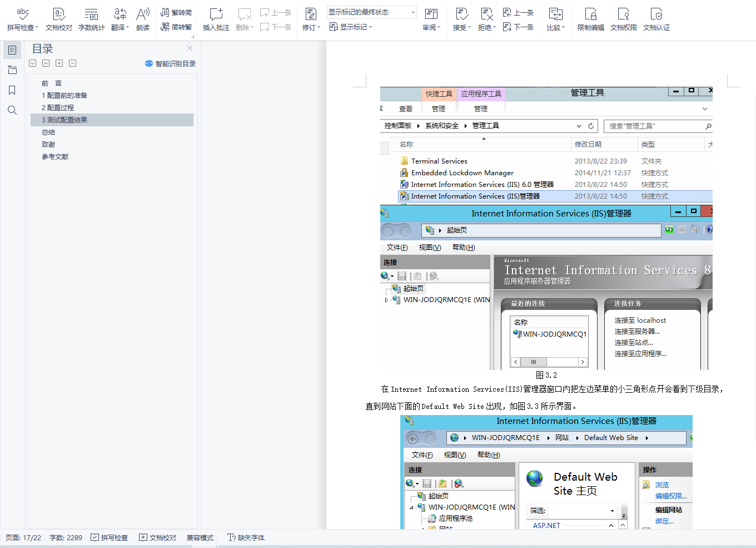Open the 显示标记 dropdown
Screen dimensions: 756x548
[x=351, y=27]
